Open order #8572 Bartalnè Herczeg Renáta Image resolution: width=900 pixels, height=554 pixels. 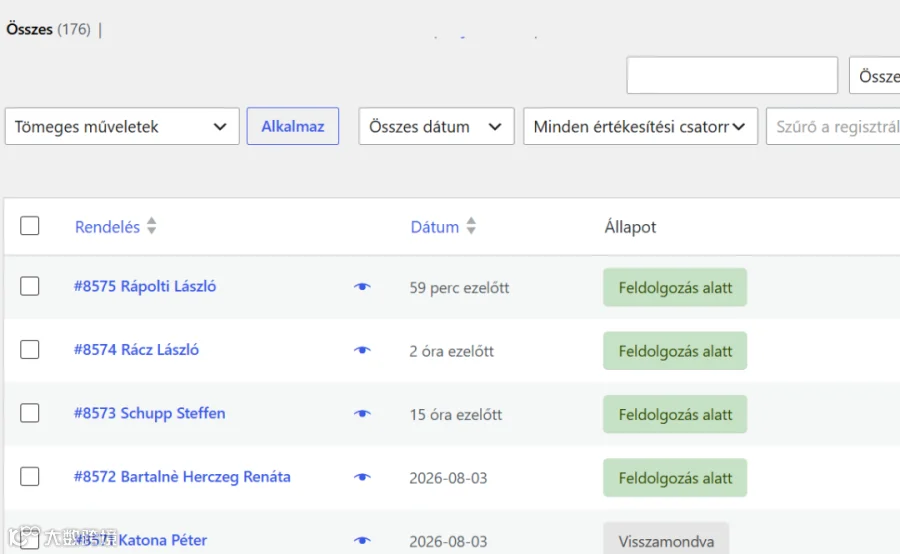[x=183, y=477]
